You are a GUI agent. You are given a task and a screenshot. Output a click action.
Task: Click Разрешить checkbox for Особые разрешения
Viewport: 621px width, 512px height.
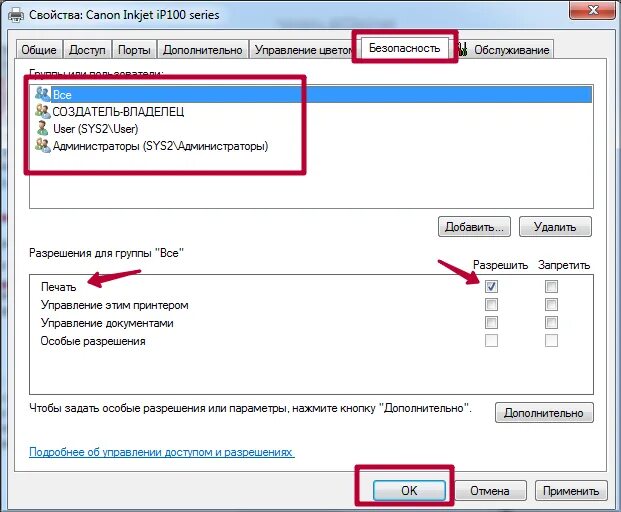[x=491, y=341]
